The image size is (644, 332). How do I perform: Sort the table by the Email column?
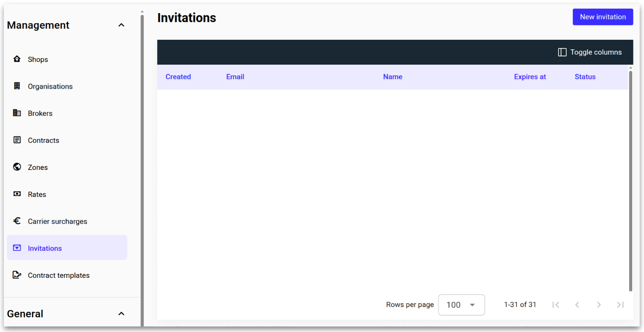pos(235,76)
